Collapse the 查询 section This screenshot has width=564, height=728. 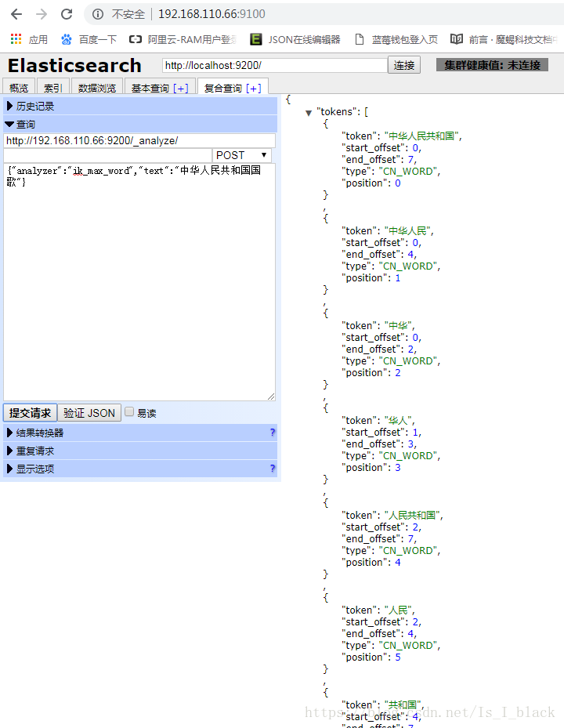coord(139,125)
